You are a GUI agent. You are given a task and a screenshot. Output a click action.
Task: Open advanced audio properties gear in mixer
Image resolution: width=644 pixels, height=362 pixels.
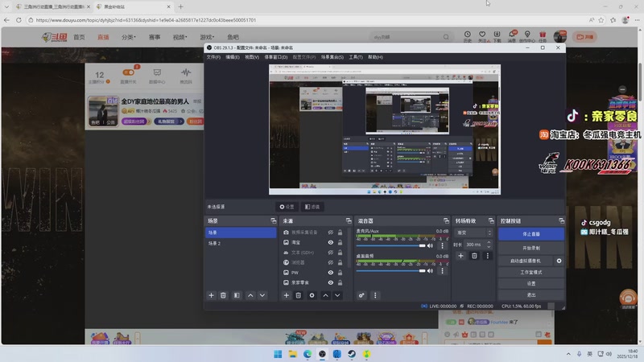[x=361, y=295]
